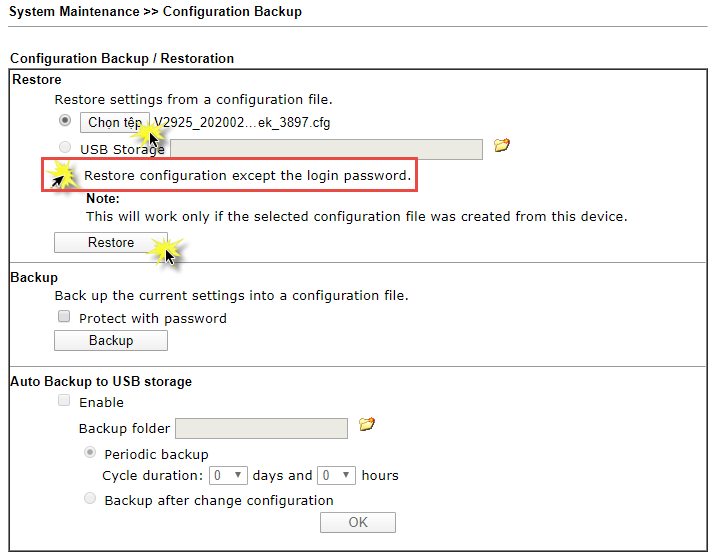Tick the Enable auto backup checkbox
This screenshot has height=558, width=718.
[64, 401]
